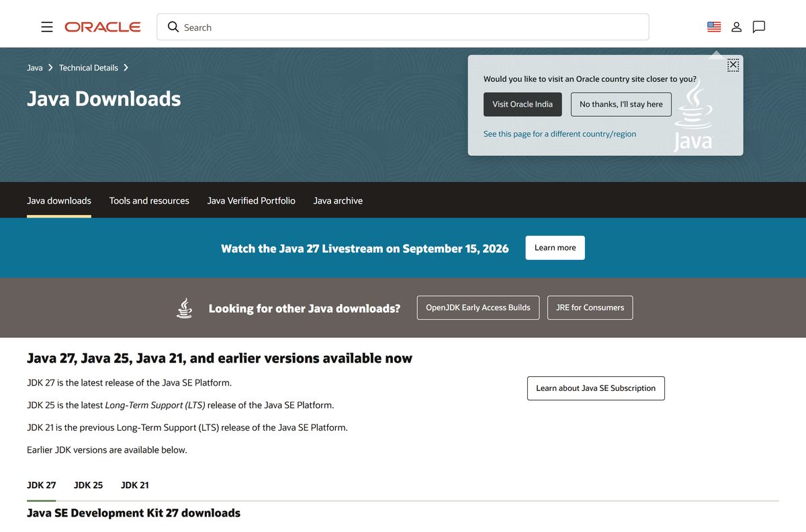Image resolution: width=806 pixels, height=532 pixels.
Task: Click JRE for Consumers button
Action: [x=590, y=308]
